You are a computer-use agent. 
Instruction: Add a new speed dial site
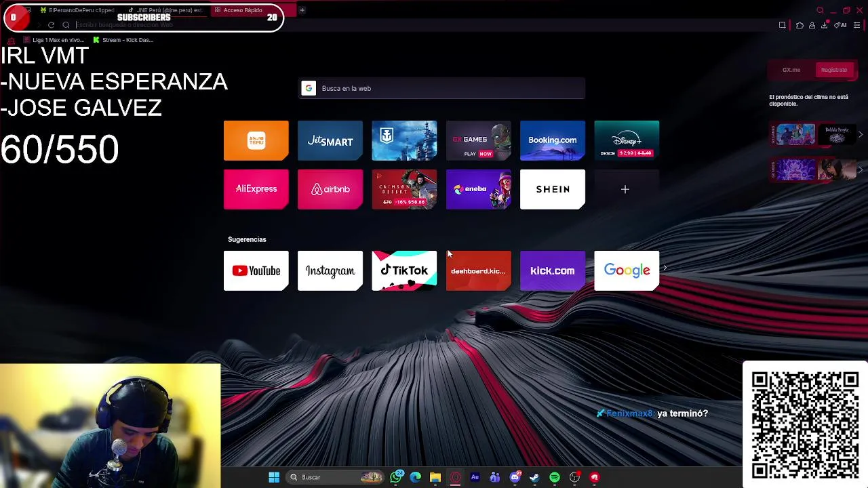coord(625,189)
